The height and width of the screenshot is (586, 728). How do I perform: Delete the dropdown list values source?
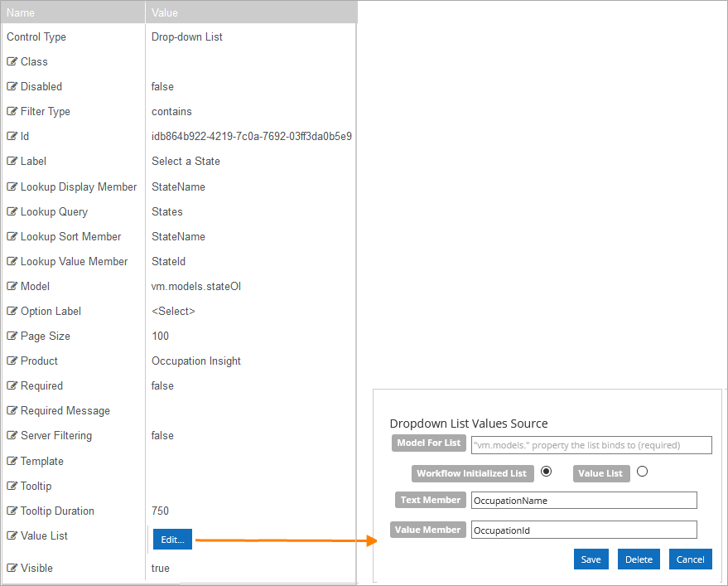click(639, 559)
